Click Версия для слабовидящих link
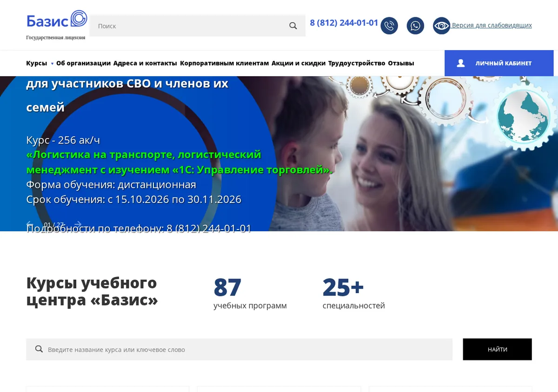 click(492, 26)
